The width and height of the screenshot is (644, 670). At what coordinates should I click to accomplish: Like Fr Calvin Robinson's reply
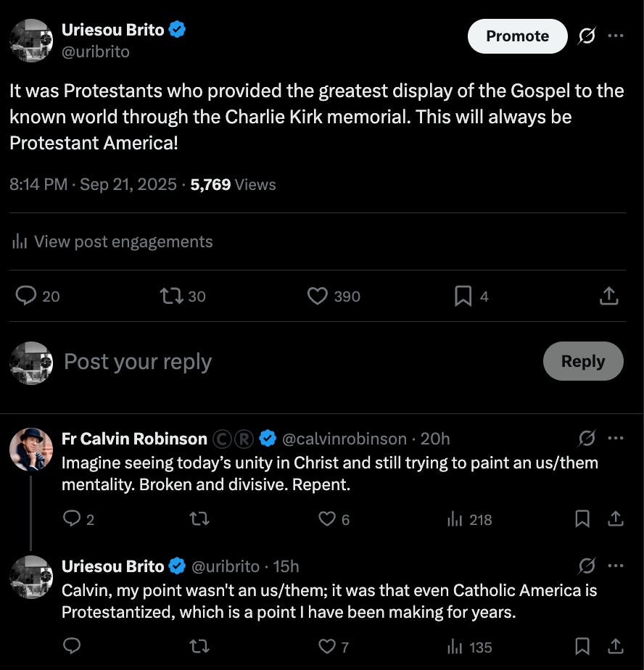click(x=328, y=519)
